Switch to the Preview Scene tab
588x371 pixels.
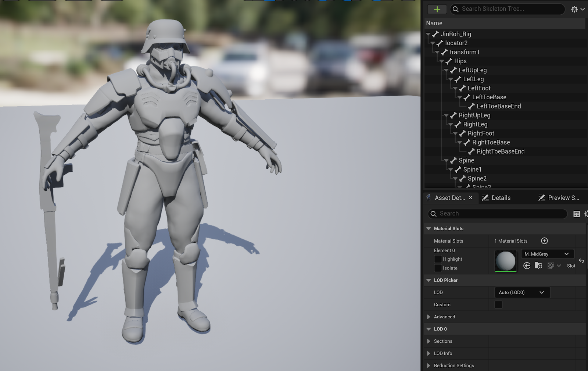pyautogui.click(x=559, y=198)
